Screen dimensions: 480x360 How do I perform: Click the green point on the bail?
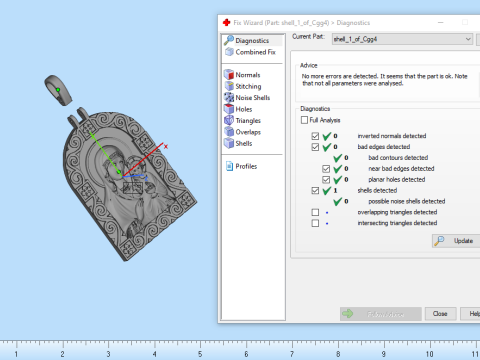[x=58, y=90]
